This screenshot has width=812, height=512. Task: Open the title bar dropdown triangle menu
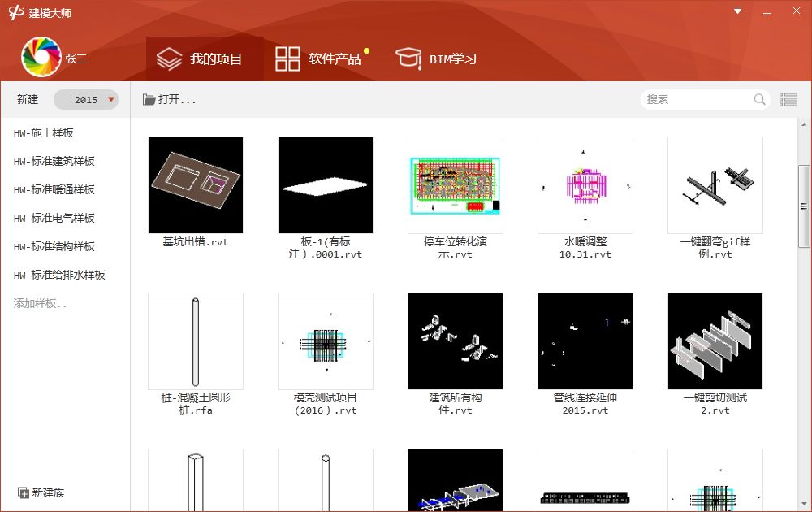[738, 11]
